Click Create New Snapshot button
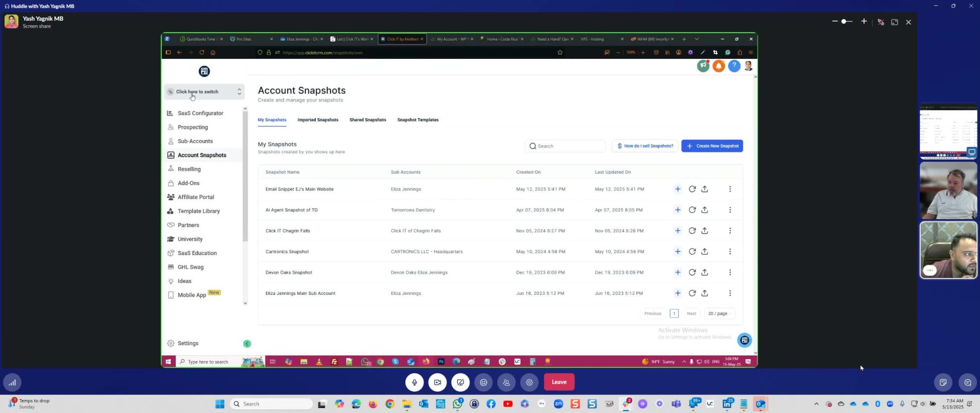Screen dimensions: 980x413 (x=712, y=146)
